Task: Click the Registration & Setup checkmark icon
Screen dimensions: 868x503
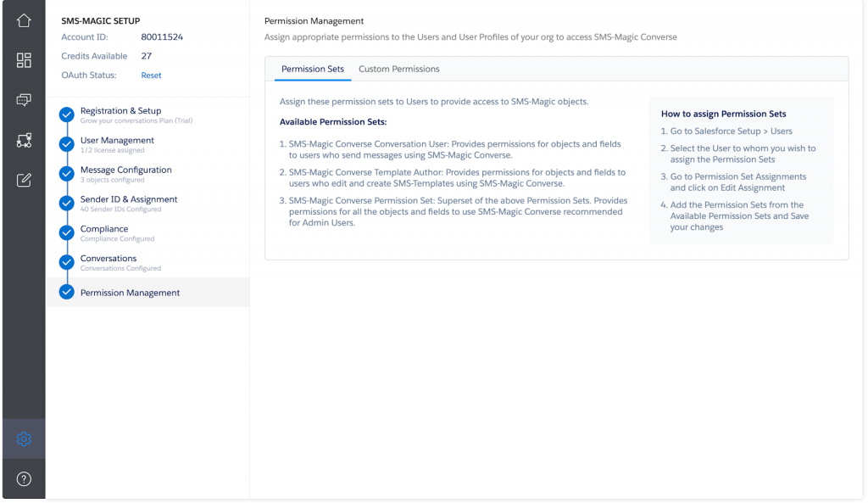Action: coord(66,115)
